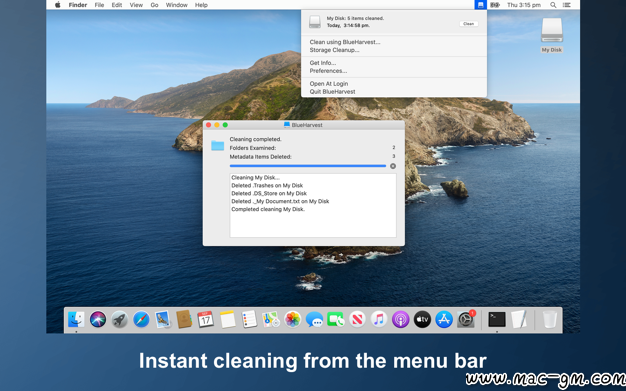Open the Help menu
This screenshot has width=626, height=391.
click(201, 5)
